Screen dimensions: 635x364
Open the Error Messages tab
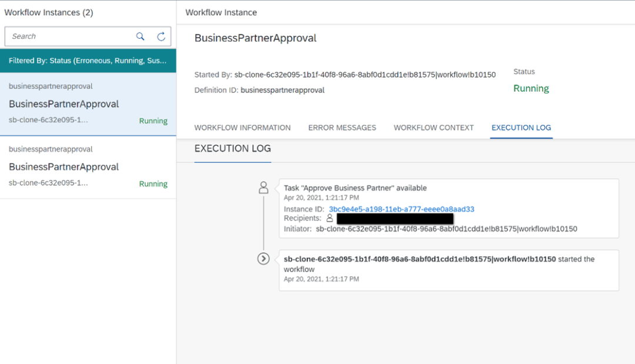(342, 128)
